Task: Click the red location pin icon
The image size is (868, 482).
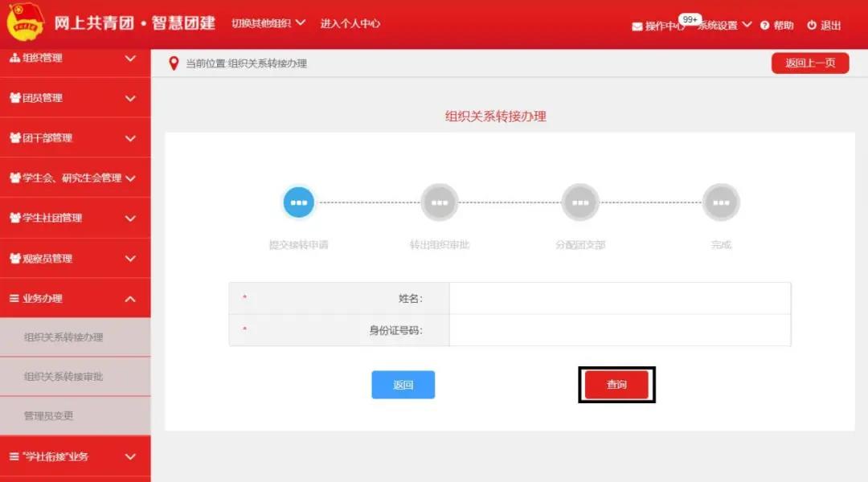Action: [x=174, y=63]
